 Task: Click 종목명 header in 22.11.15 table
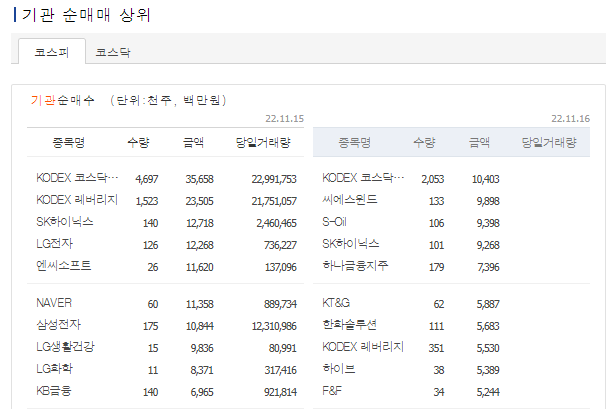click(69, 142)
